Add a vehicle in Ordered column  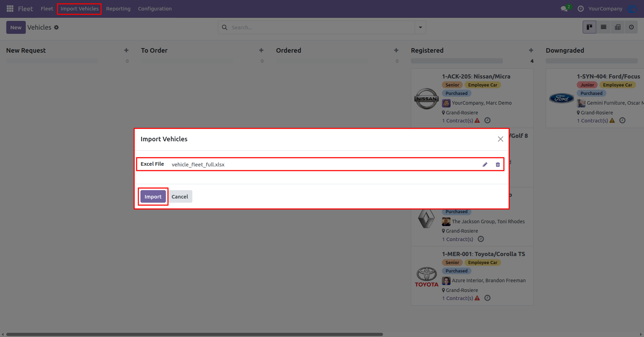[396, 51]
